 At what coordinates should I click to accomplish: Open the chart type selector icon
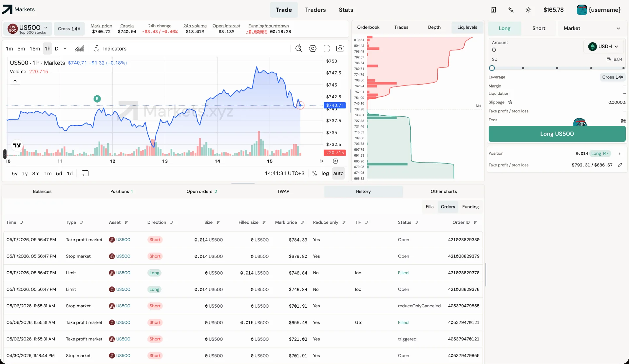[79, 48]
